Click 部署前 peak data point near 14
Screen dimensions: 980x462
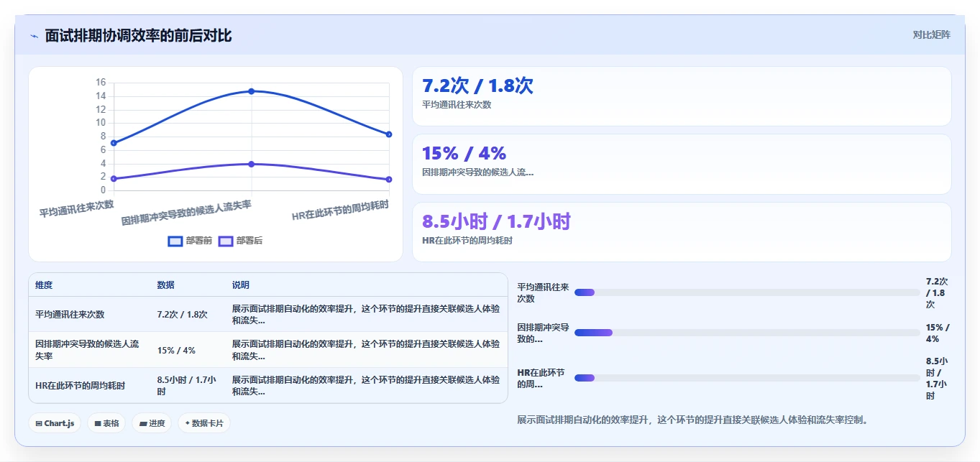[x=251, y=91]
